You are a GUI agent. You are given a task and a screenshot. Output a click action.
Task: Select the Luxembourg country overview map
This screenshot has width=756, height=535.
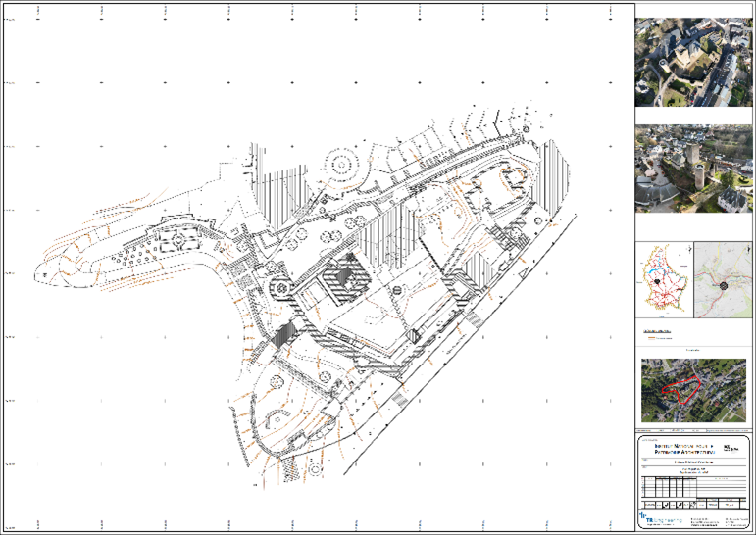664,281
